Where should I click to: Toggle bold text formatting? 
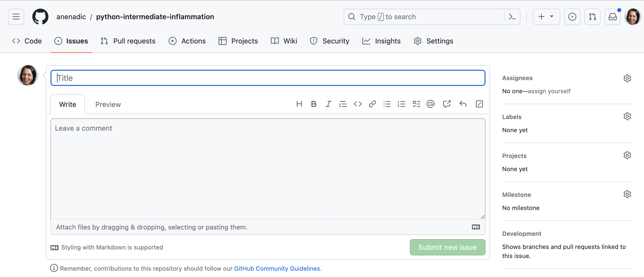point(314,104)
